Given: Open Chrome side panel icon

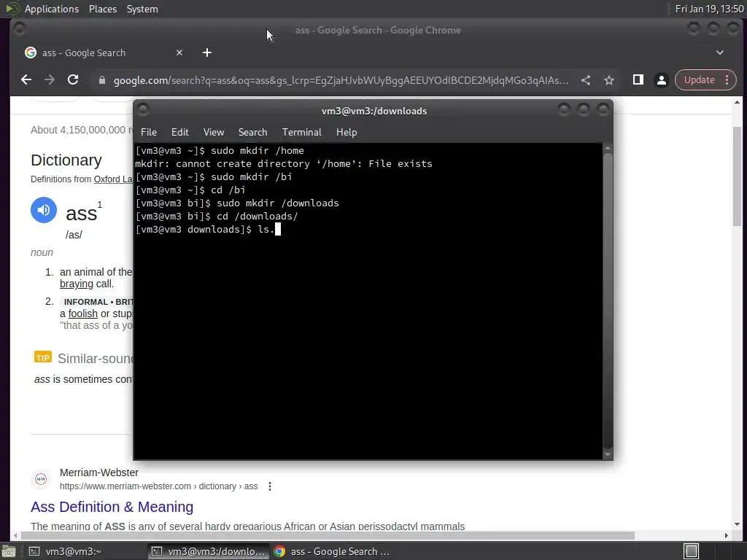Looking at the screenshot, I should coord(638,80).
